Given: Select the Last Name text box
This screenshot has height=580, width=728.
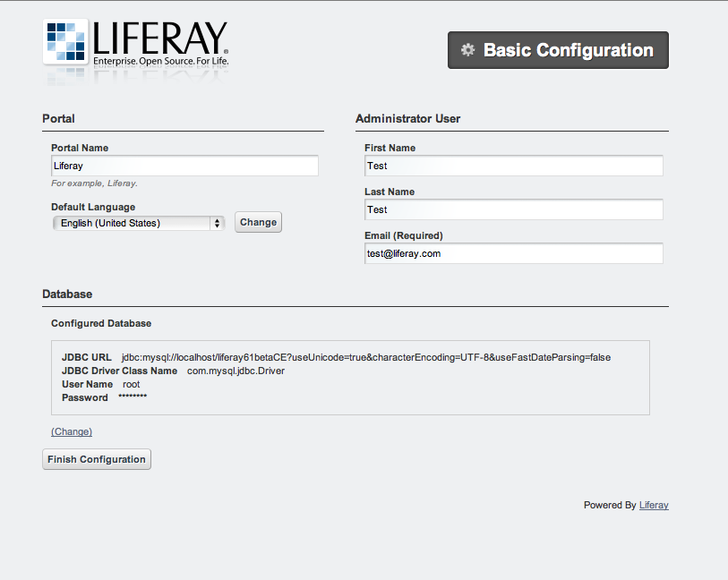Looking at the screenshot, I should (x=513, y=209).
